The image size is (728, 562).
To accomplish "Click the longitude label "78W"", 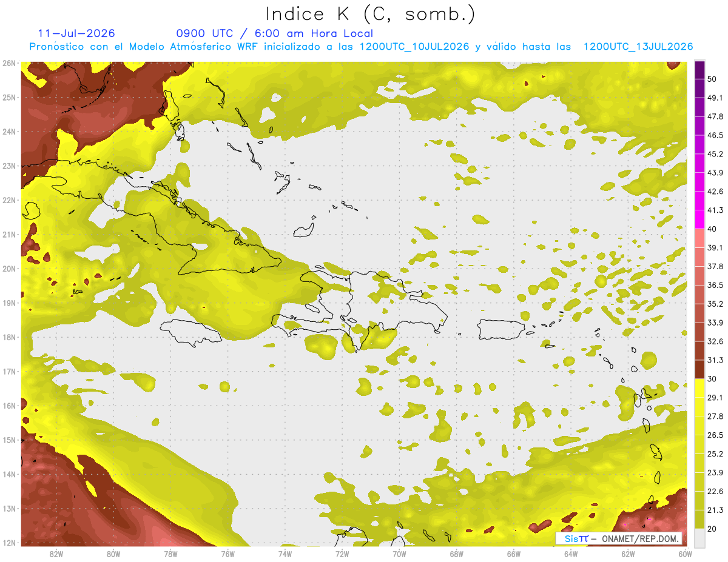I will (170, 554).
